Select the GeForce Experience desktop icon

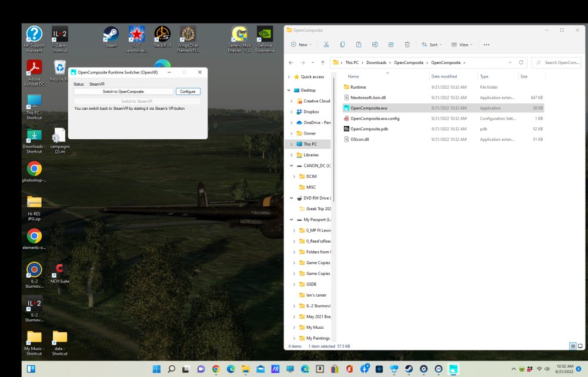(265, 35)
